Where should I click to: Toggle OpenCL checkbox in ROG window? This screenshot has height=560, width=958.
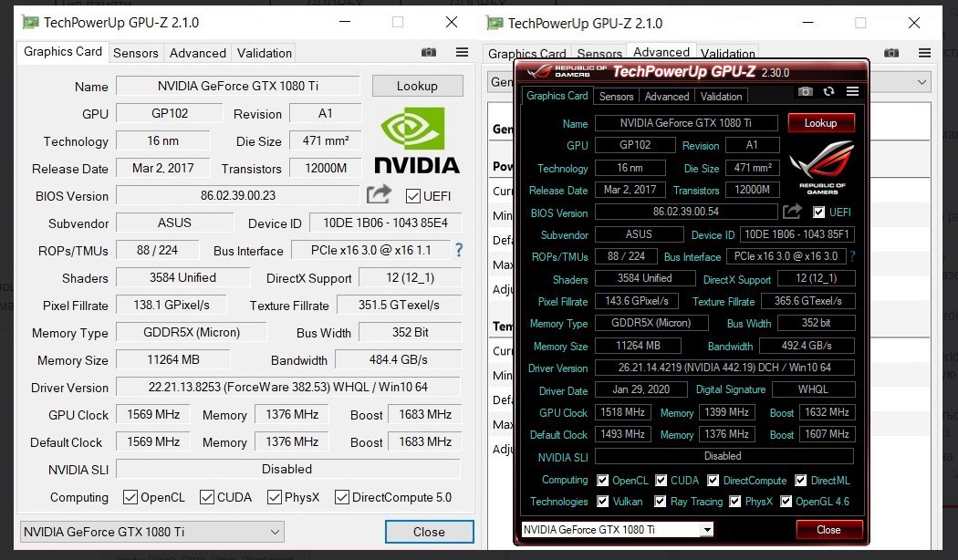602,481
